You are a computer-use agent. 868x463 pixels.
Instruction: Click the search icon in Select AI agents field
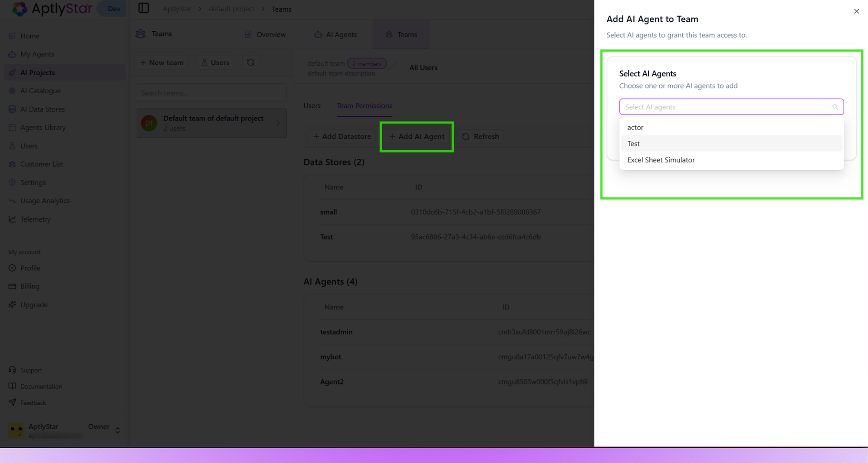point(835,107)
